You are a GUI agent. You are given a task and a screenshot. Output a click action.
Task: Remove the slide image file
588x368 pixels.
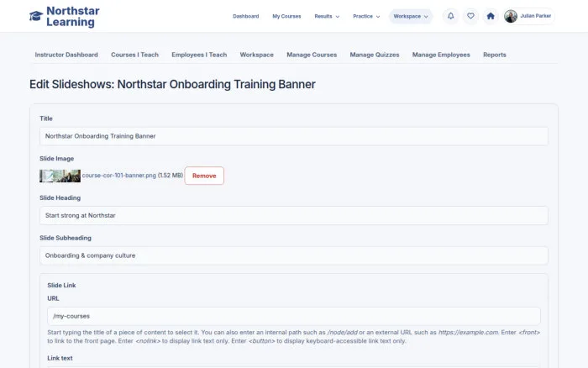coord(204,176)
